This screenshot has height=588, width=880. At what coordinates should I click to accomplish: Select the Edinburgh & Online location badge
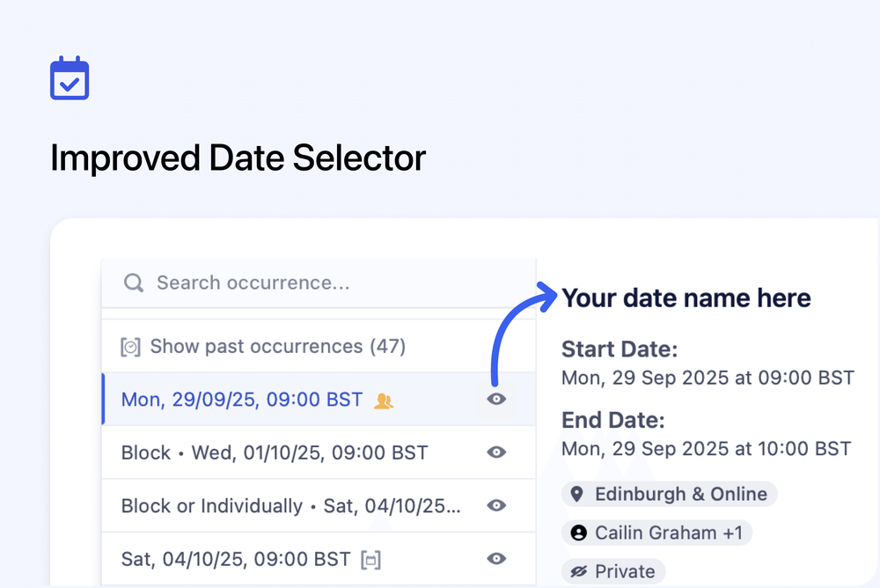pyautogui.click(x=669, y=494)
